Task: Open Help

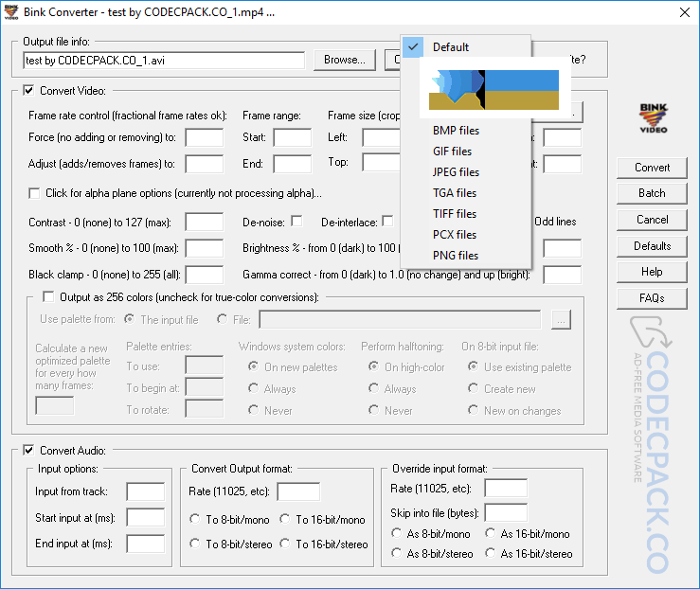Action: (x=652, y=272)
